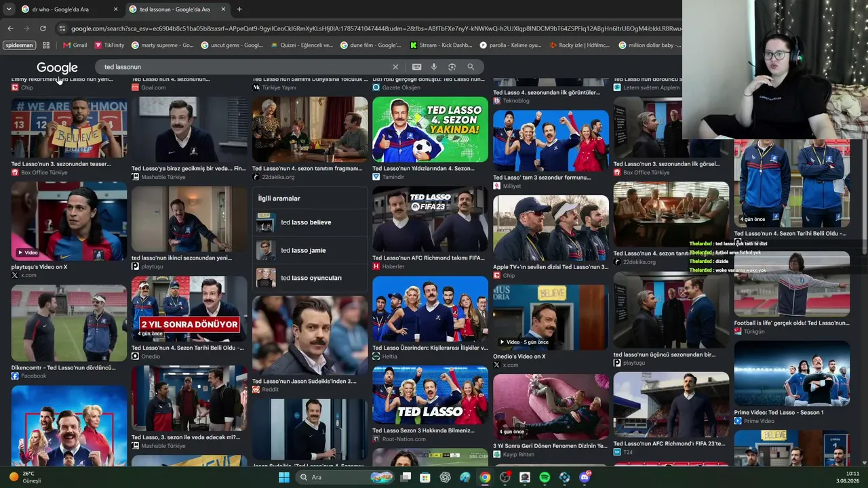Select related search 'ted lasso oyuncuları'

click(310, 278)
